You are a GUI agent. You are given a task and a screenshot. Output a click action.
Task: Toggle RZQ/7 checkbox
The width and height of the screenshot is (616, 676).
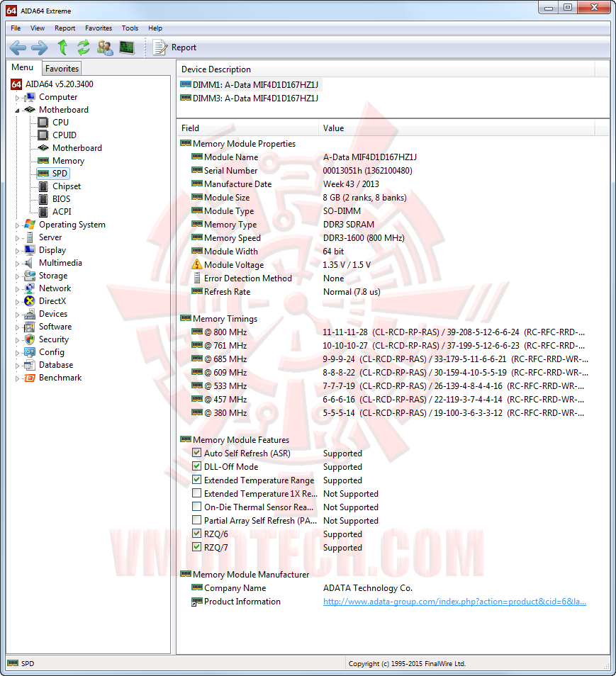coord(196,547)
